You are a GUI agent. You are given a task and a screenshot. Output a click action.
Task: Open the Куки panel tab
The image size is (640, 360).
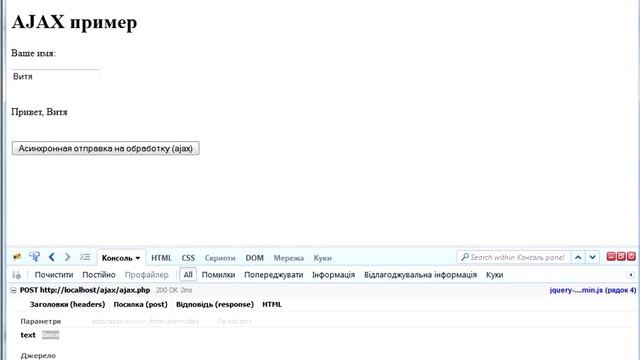pyautogui.click(x=322, y=258)
